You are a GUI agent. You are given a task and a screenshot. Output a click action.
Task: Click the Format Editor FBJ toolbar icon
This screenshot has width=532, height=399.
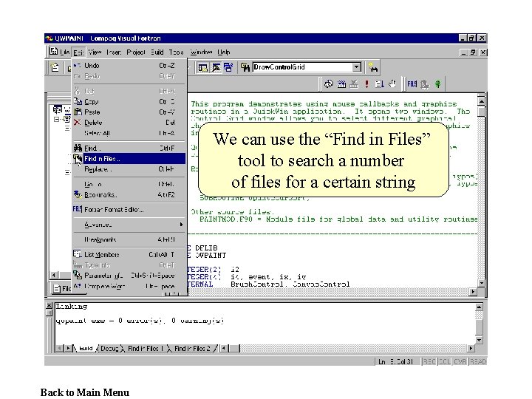pyautogui.click(x=412, y=83)
